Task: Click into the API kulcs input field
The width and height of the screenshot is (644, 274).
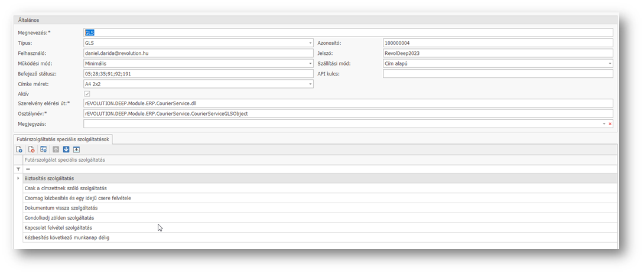Action: 497,74
